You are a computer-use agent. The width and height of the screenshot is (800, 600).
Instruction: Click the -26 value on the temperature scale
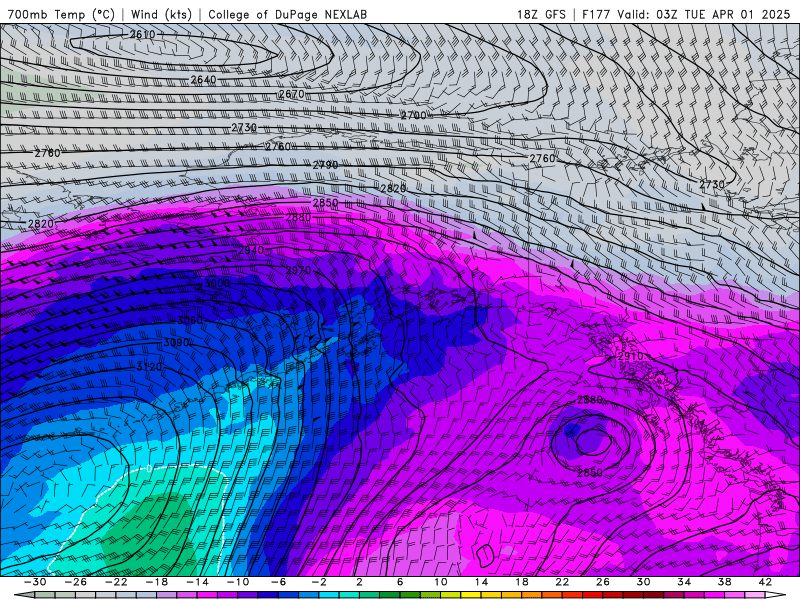[76, 582]
